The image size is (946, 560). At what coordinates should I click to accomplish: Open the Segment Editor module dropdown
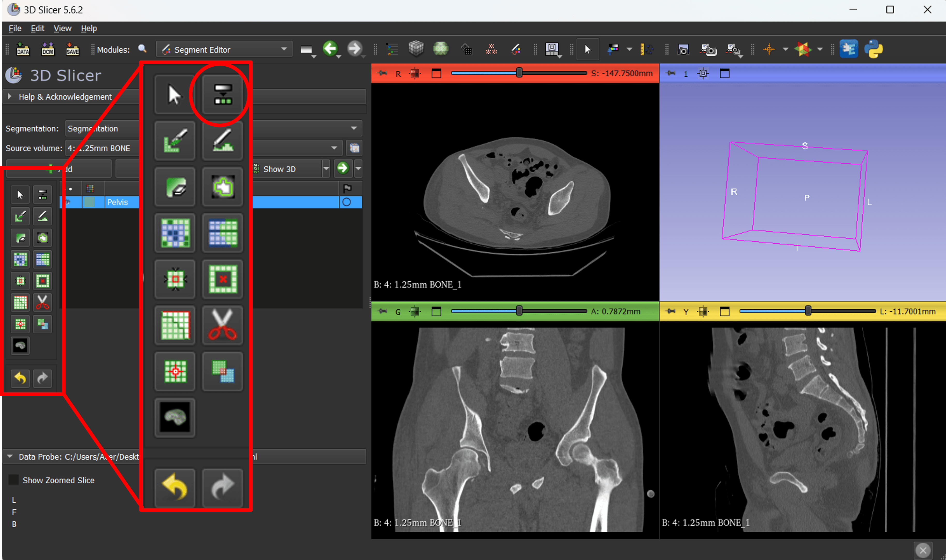coord(224,49)
